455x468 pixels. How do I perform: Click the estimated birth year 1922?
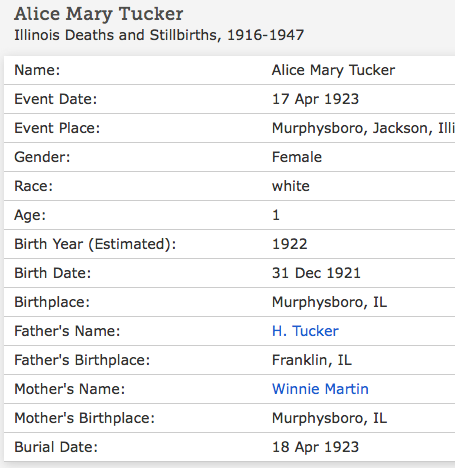[289, 244]
